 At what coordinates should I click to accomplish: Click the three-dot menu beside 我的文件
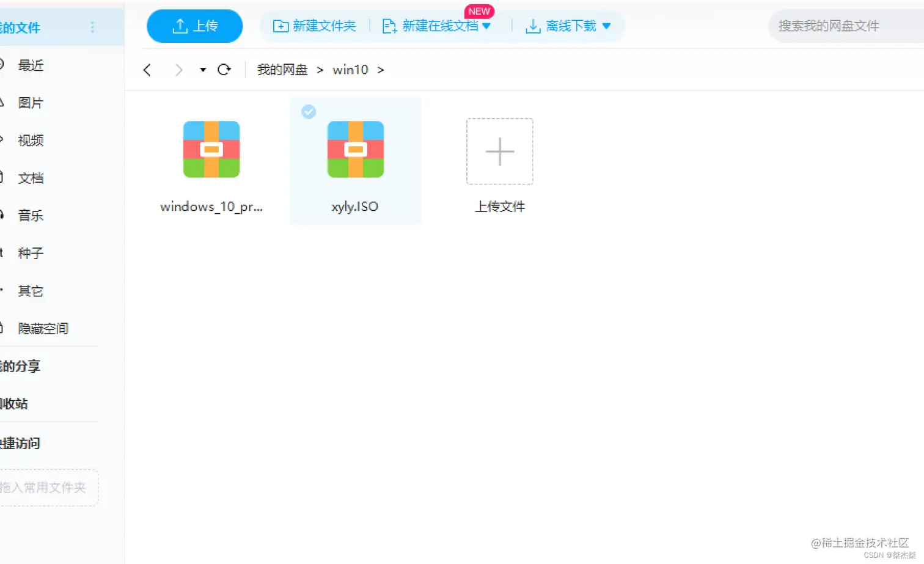[92, 27]
